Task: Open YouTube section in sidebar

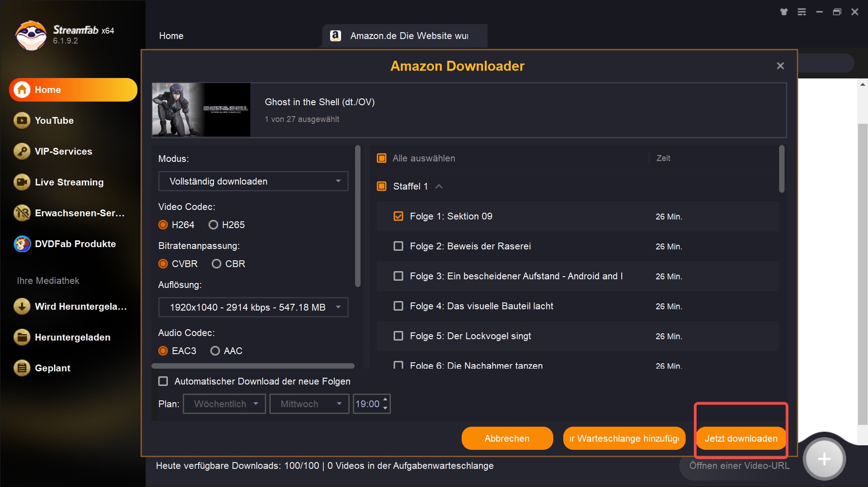Action: coord(73,121)
